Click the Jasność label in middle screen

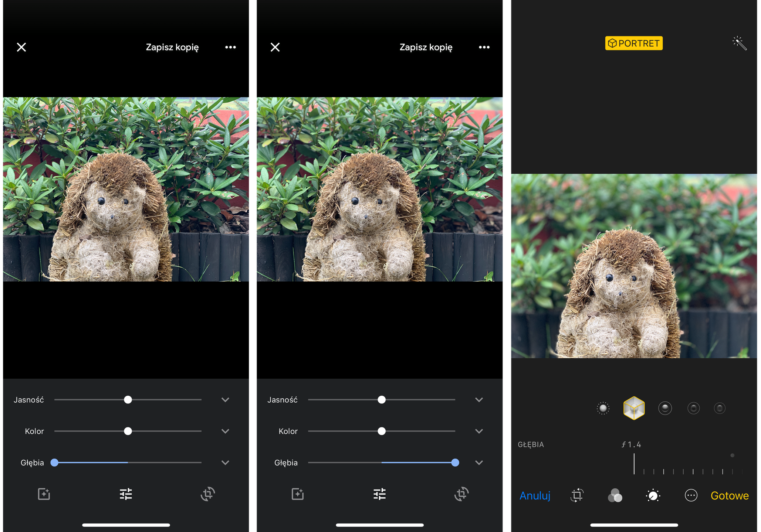pyautogui.click(x=283, y=400)
